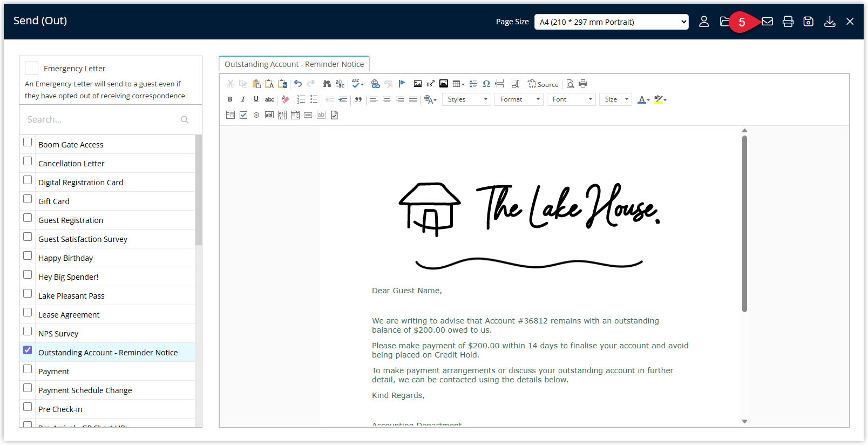Open the Font dropdown
Screen dimensions: 868x445
(572, 99)
